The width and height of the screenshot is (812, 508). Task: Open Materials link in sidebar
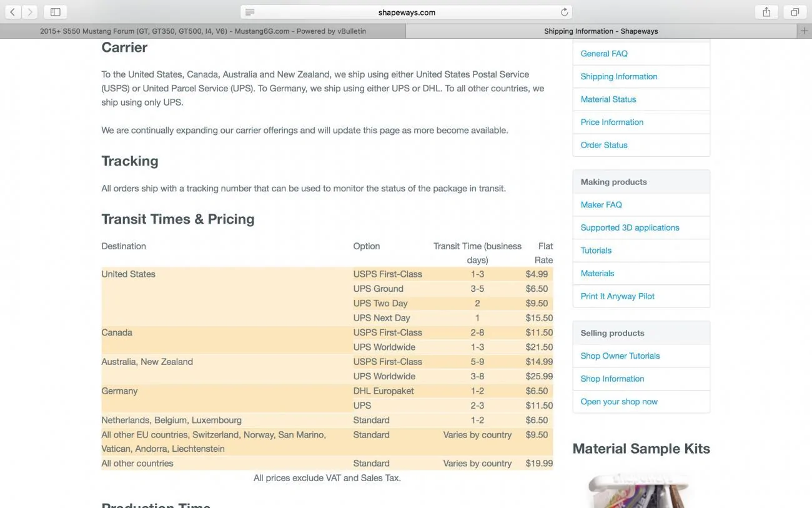(x=597, y=273)
